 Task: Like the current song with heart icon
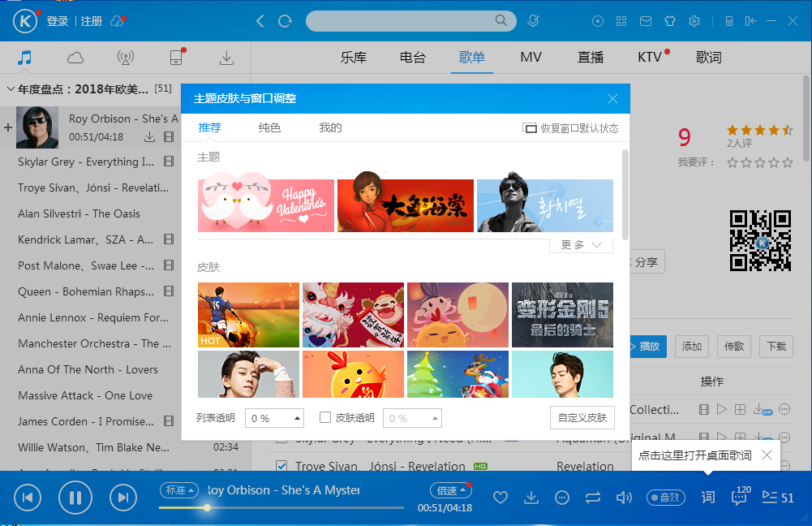[x=501, y=498]
